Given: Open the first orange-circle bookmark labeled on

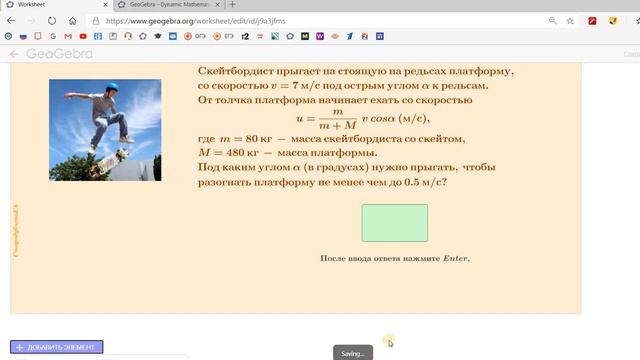Looking at the screenshot, I should pos(194,36).
